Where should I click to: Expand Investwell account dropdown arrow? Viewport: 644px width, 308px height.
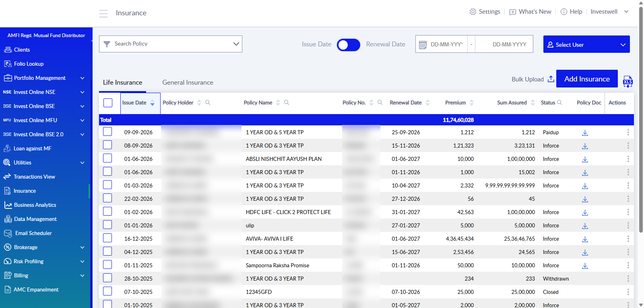click(x=626, y=12)
